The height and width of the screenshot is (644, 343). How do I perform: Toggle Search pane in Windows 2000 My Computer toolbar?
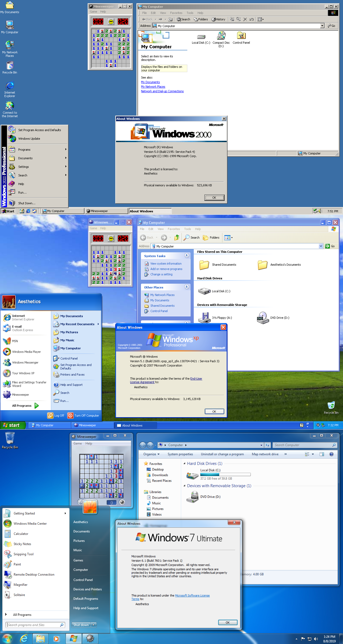pos(184,19)
